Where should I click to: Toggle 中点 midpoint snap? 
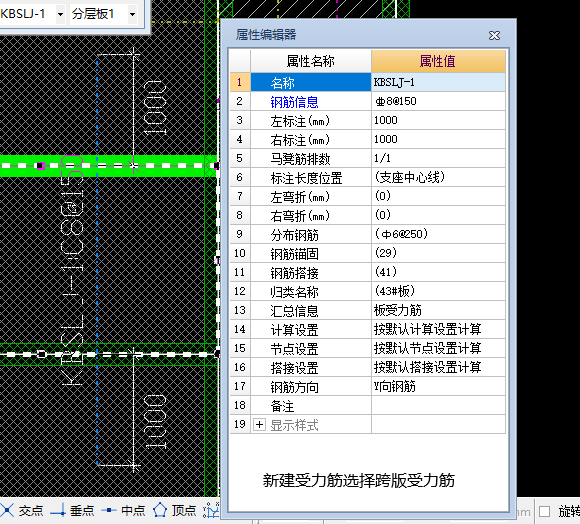tap(124, 510)
